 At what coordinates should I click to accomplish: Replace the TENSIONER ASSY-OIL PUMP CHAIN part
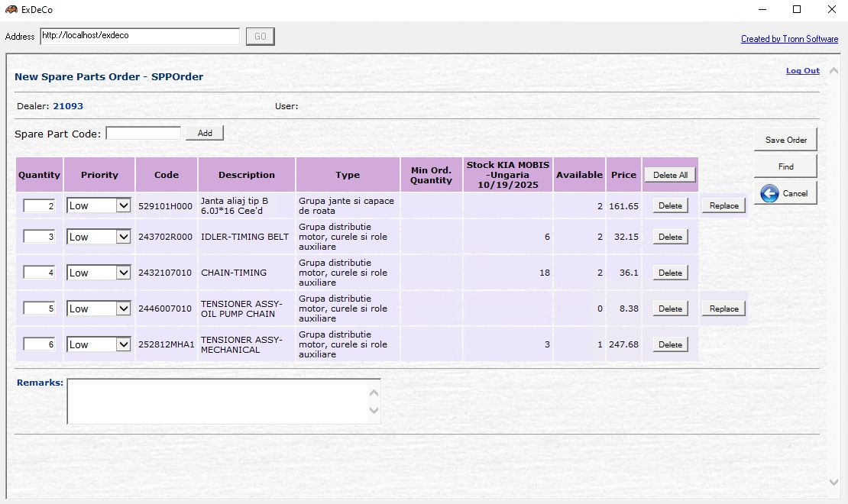(723, 309)
